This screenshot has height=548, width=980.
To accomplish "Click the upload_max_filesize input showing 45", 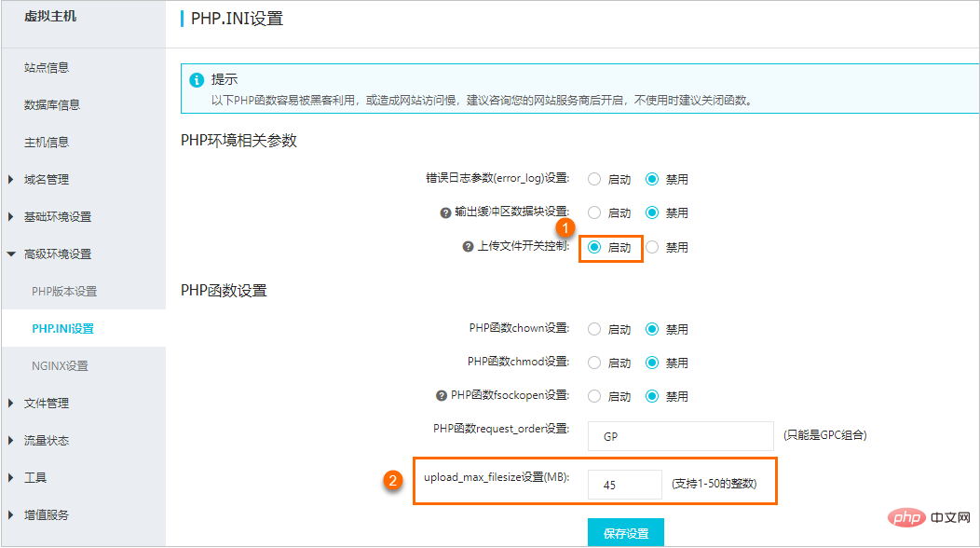I will [x=625, y=484].
